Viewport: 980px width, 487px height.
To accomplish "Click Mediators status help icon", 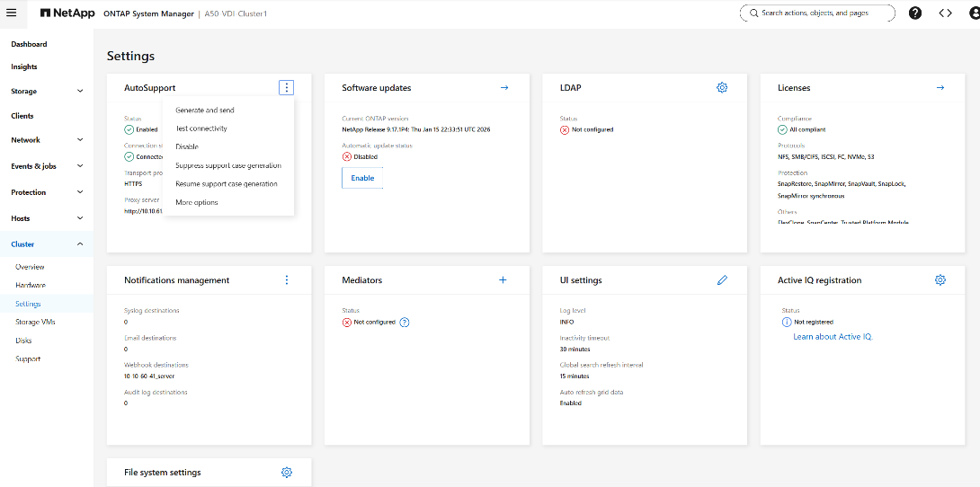I will click(x=405, y=323).
